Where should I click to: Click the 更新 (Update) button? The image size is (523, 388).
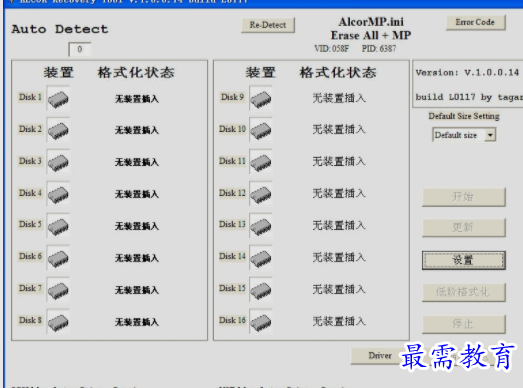[464, 227]
